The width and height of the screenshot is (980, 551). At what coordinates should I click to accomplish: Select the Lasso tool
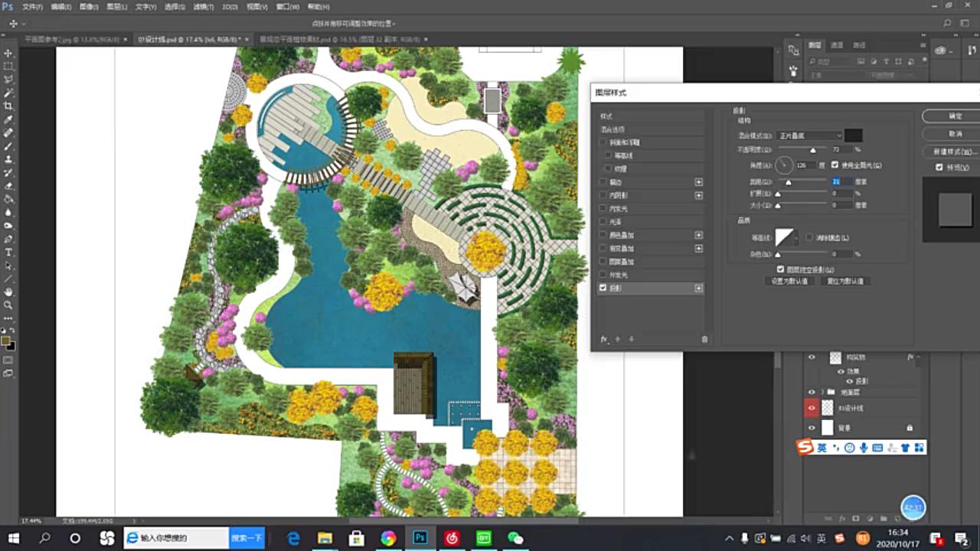[8, 79]
